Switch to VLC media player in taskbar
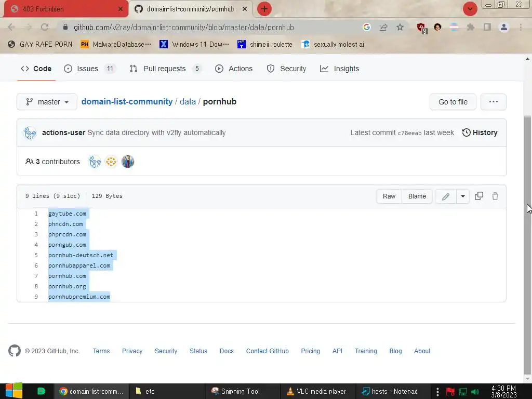Screen dimensions: 532x399 (x=318, y=391)
